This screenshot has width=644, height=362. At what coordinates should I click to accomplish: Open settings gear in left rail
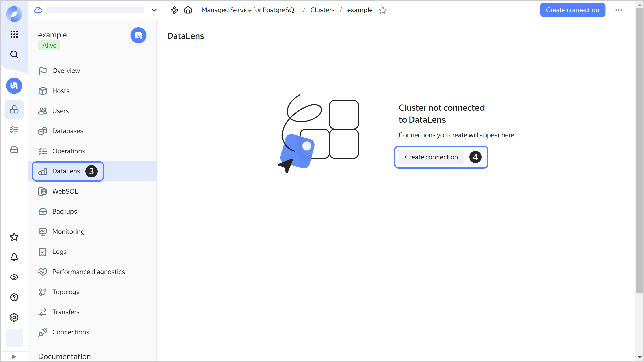(x=14, y=318)
